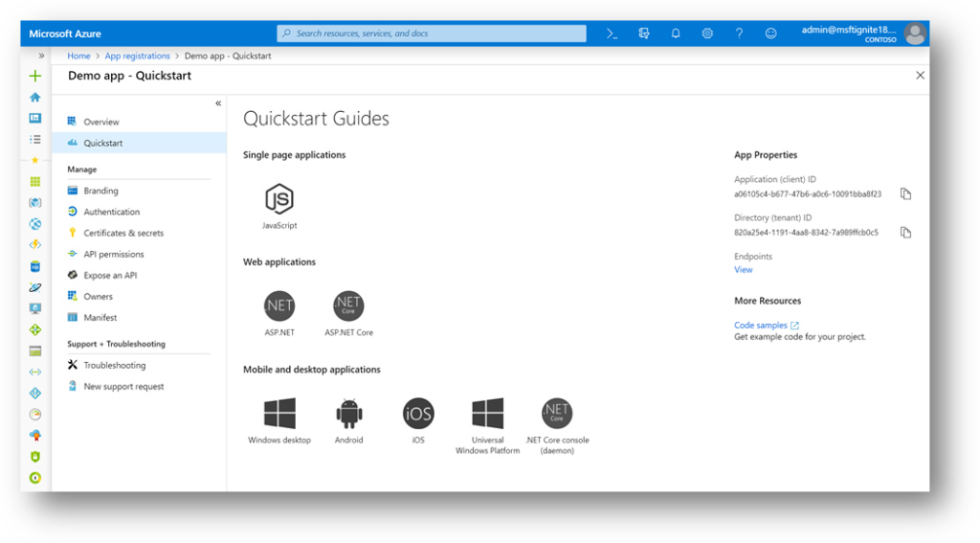Open the Windows desktop quickstart
The height and width of the screenshot is (543, 980).
click(279, 414)
